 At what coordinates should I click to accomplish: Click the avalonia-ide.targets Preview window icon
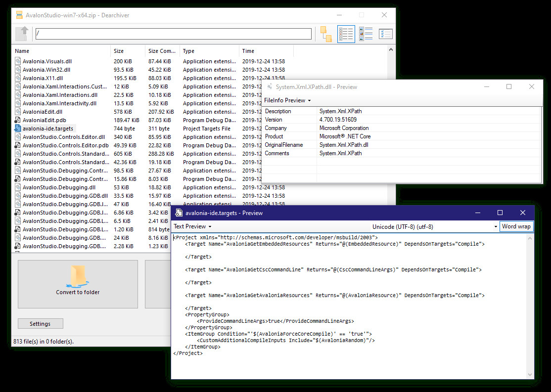(x=179, y=213)
